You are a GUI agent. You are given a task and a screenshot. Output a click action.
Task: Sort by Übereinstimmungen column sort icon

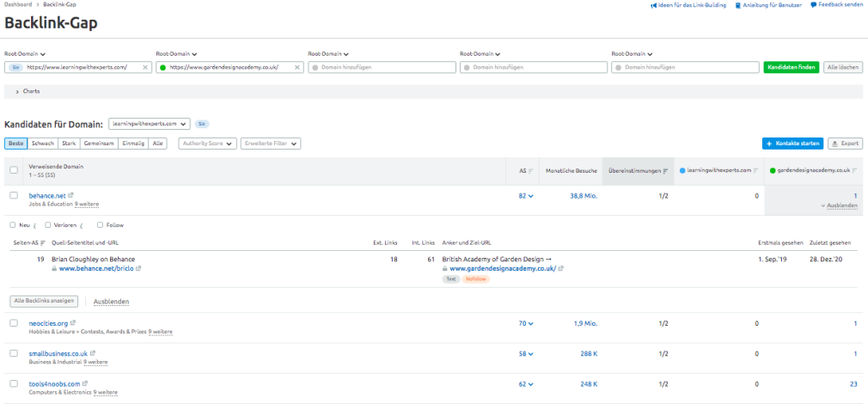(x=666, y=171)
